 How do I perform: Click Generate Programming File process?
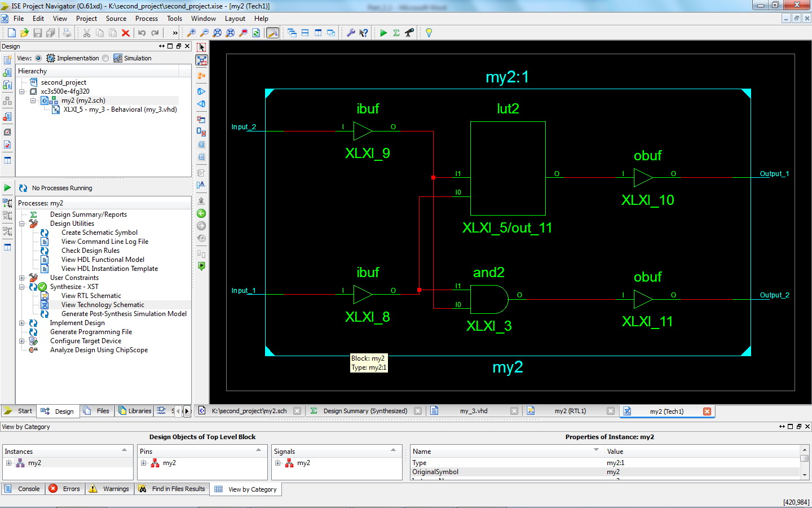point(91,332)
